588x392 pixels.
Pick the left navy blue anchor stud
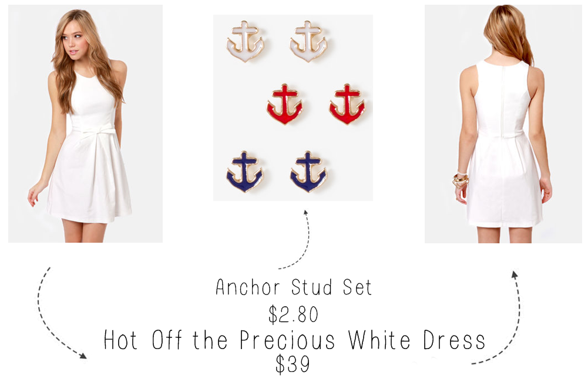click(x=245, y=172)
